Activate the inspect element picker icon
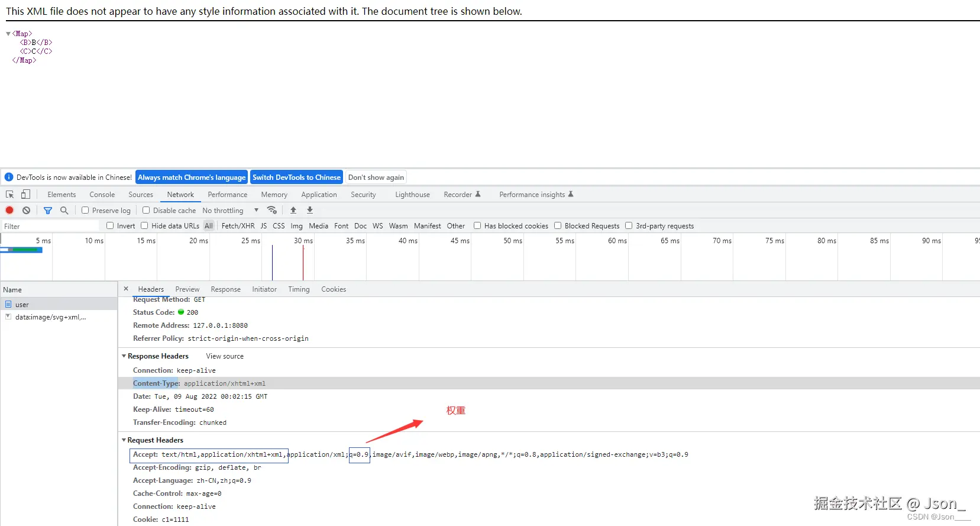This screenshot has width=980, height=526. 9,195
